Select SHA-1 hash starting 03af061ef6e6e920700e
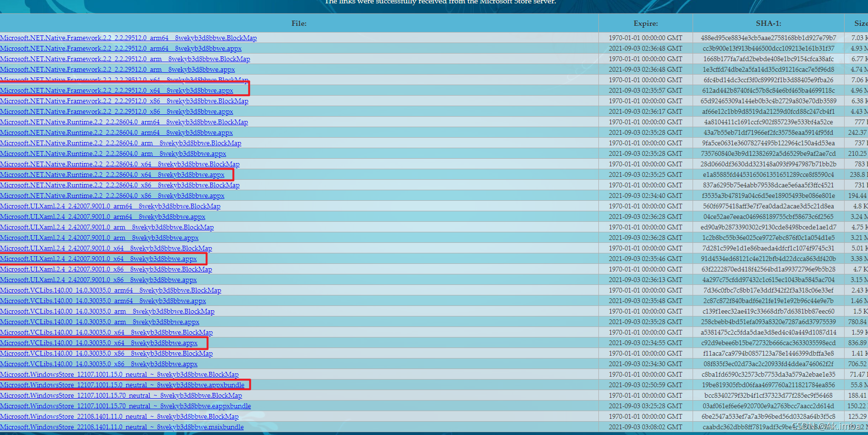The width and height of the screenshot is (868, 435). pyautogui.click(x=769, y=406)
